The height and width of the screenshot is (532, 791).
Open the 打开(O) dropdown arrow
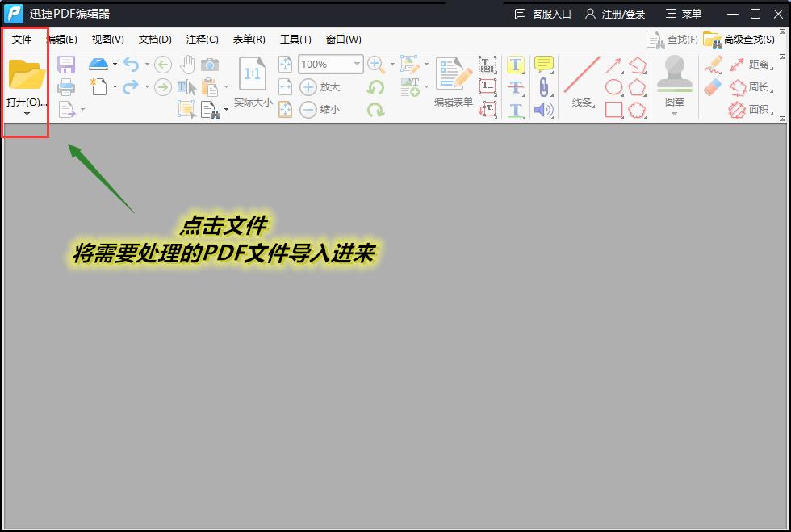[x=25, y=113]
